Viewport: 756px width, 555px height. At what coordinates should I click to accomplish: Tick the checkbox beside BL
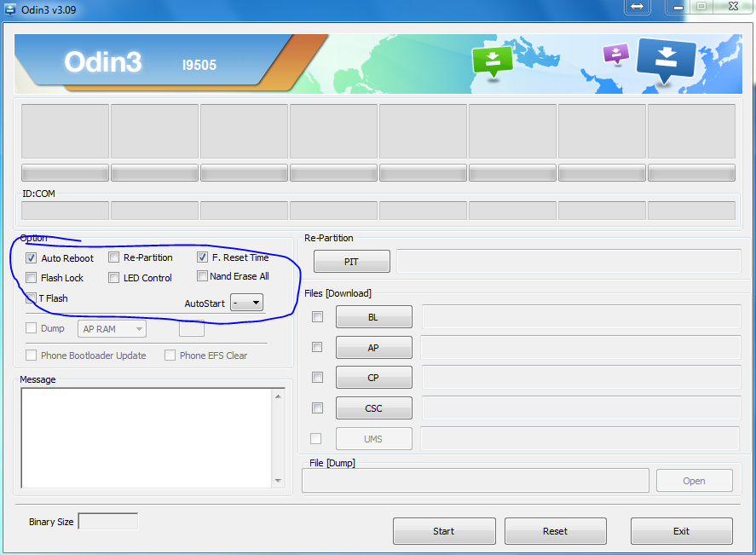click(x=317, y=317)
